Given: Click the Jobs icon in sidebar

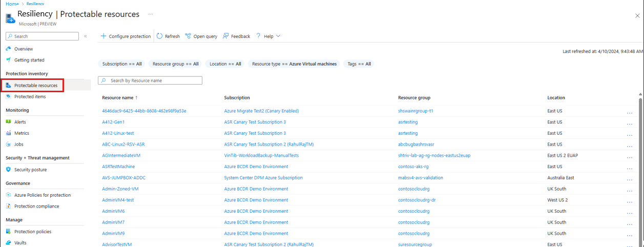Looking at the screenshot, I should point(9,145).
